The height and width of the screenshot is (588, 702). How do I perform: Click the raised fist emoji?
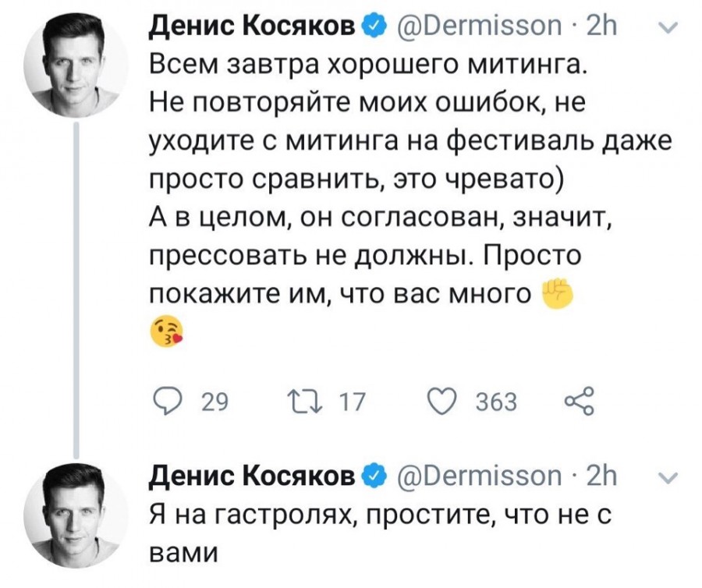coord(557,295)
